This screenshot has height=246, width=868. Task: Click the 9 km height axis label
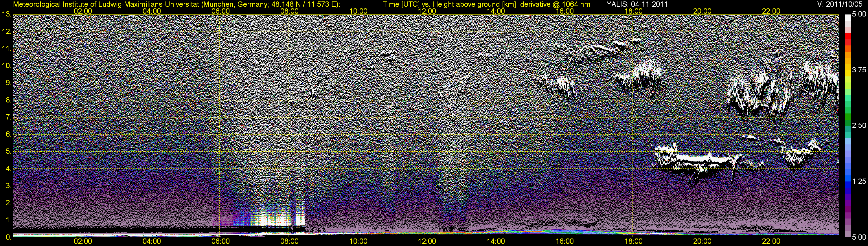(8, 83)
